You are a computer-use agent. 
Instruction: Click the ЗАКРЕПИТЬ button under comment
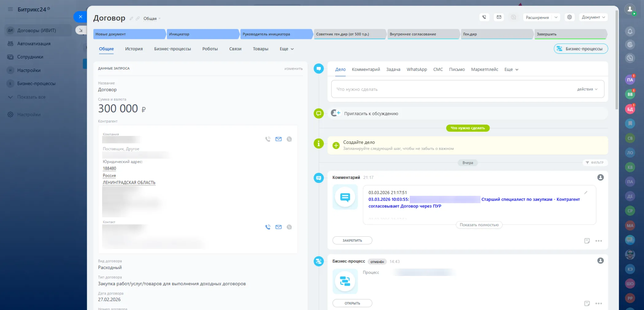[x=352, y=240]
